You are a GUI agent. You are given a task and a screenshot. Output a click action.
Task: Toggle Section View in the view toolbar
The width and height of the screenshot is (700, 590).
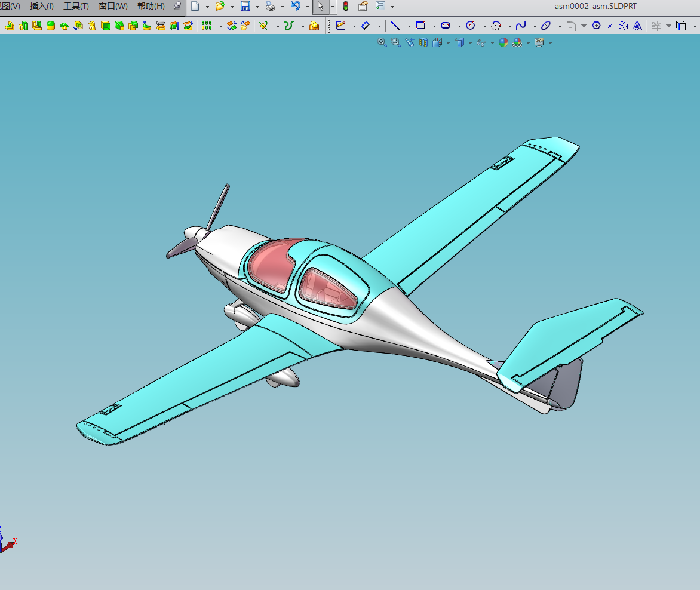tap(423, 42)
